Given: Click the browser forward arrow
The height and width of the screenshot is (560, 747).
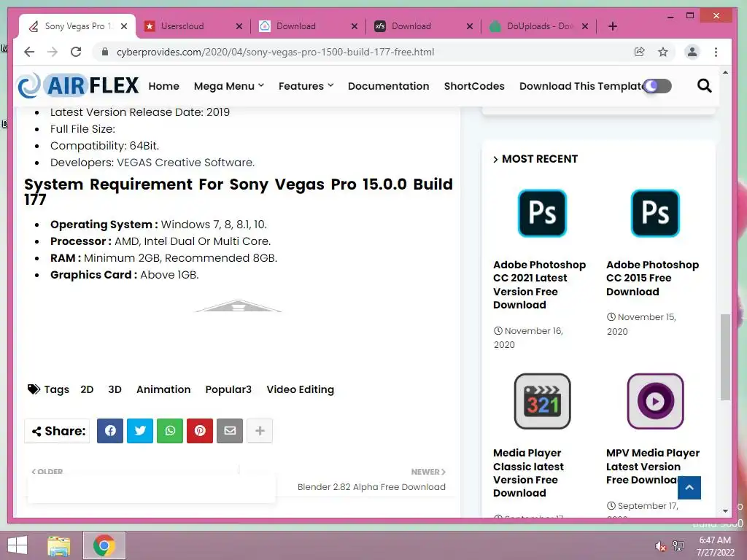Looking at the screenshot, I should (53, 52).
